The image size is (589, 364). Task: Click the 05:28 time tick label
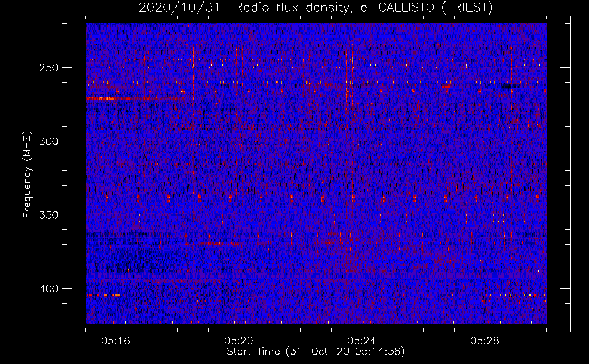pyautogui.click(x=485, y=341)
